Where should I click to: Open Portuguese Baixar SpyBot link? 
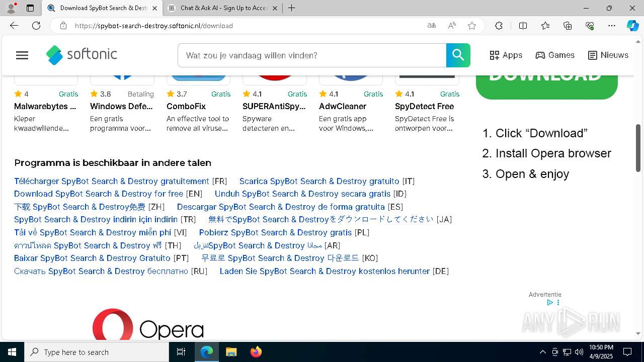[92, 258]
